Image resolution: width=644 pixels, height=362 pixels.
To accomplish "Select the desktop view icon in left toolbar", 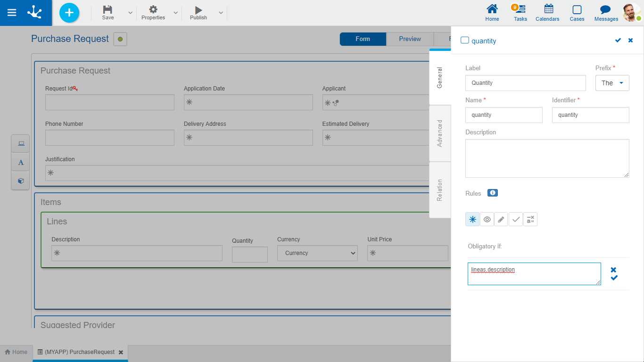I will coord(21,144).
